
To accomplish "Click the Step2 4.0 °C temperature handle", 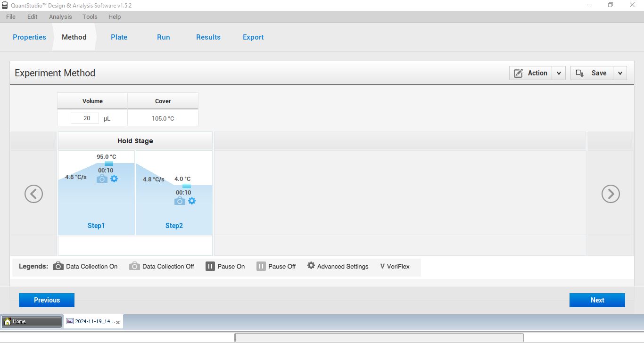I will click(x=187, y=186).
